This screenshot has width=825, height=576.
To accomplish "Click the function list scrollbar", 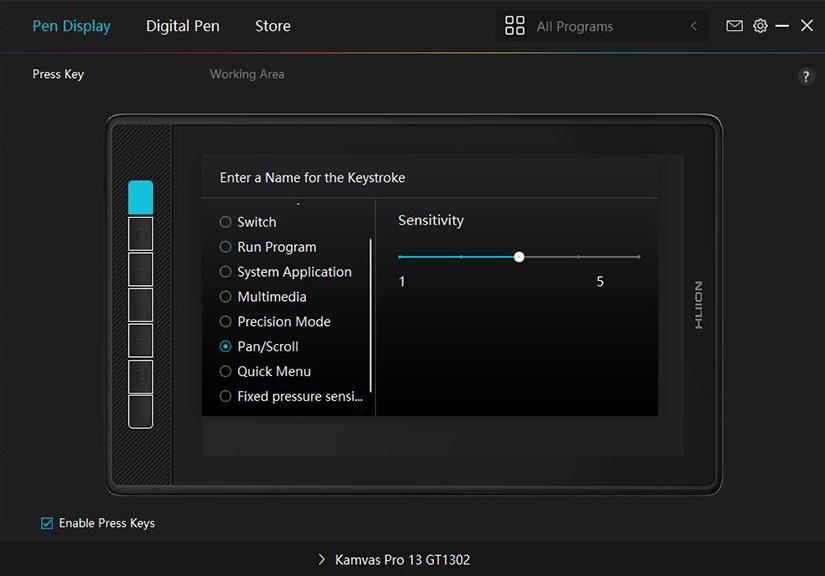I will tap(371, 315).
